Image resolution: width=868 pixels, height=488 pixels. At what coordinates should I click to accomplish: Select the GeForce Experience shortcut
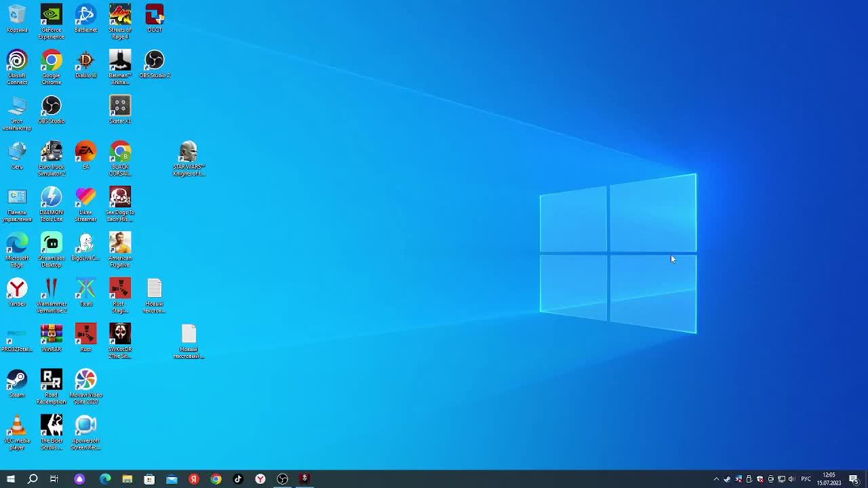pos(52,22)
